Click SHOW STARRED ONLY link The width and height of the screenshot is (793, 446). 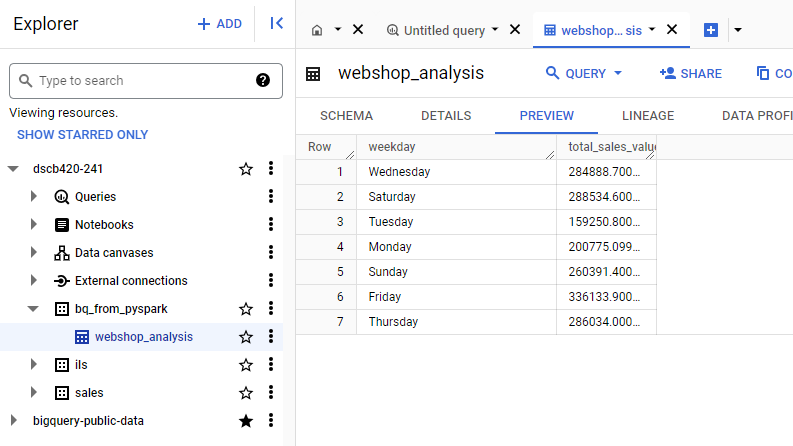pos(82,135)
